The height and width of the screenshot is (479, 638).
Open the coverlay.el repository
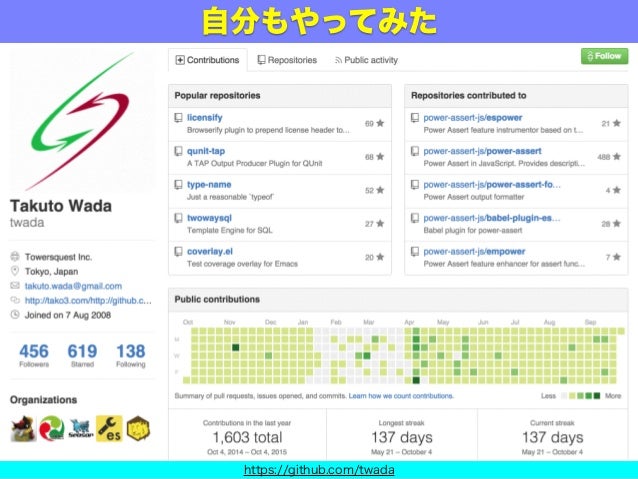[x=210, y=251]
